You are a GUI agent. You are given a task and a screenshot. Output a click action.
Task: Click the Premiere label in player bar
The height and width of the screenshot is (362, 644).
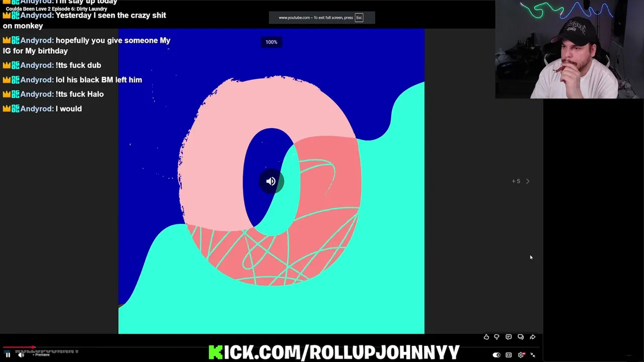(42, 355)
